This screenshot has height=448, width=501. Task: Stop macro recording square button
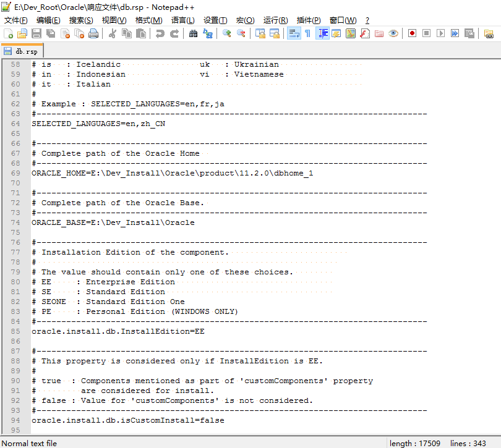pyautogui.click(x=426, y=33)
